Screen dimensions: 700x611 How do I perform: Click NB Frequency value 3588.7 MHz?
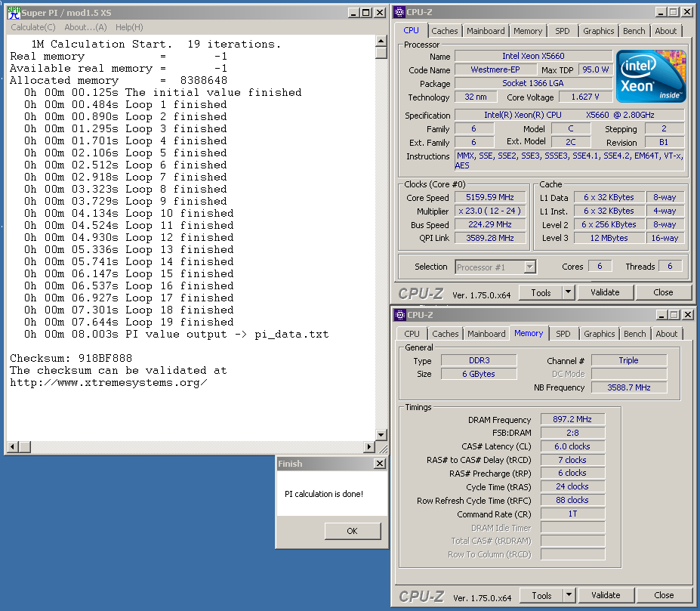pos(628,387)
